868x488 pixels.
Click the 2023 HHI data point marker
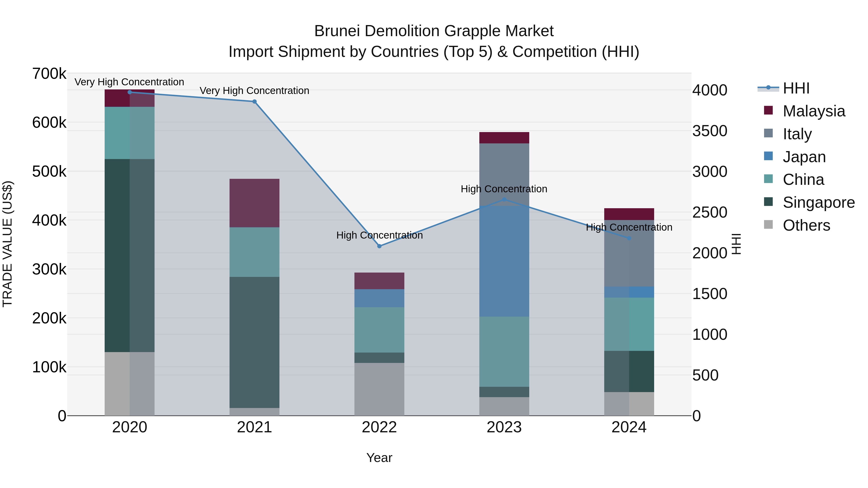point(504,199)
